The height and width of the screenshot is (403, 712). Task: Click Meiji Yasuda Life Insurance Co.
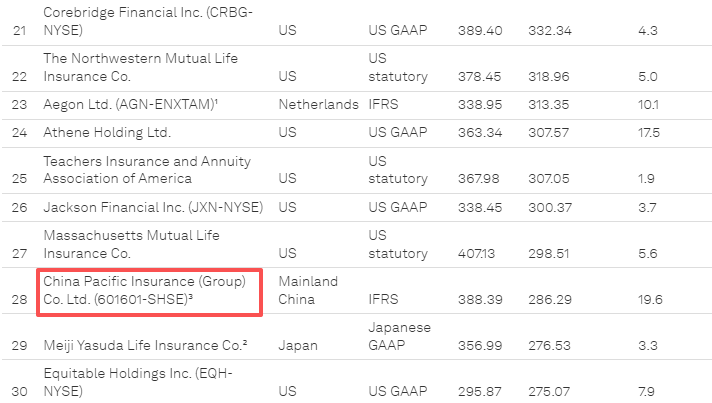point(145,346)
